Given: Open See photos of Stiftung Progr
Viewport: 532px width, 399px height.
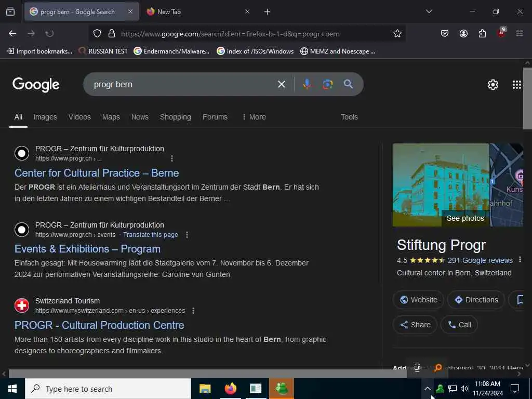Looking at the screenshot, I should coord(465,218).
